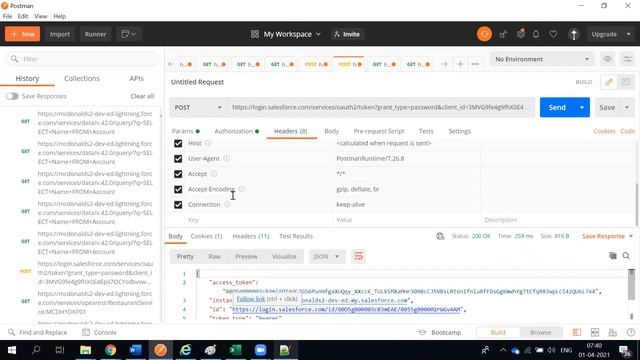
Task: Open Find and Replace in status bar
Action: [x=38, y=333]
